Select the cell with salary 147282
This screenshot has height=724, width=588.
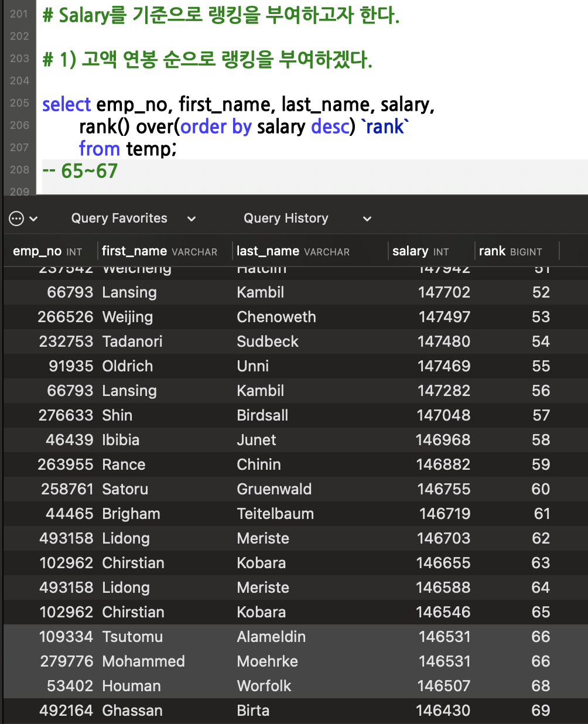point(444,391)
